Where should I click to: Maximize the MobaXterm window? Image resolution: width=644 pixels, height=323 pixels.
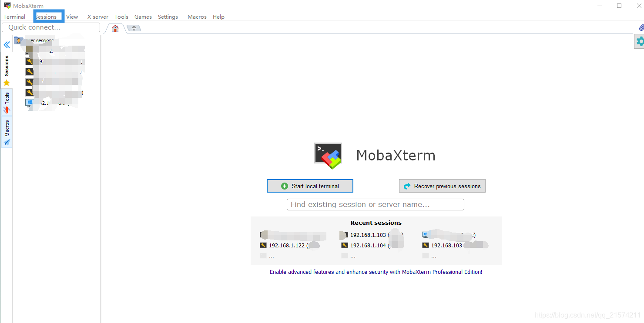(x=619, y=6)
